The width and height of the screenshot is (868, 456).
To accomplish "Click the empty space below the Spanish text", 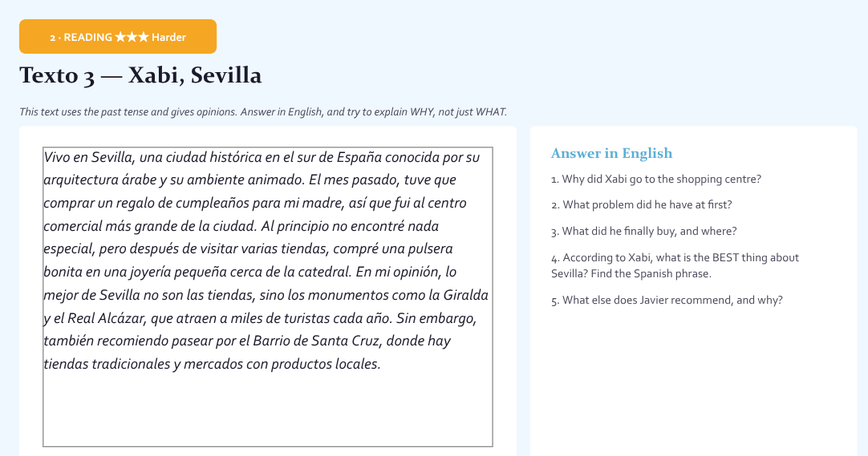I will coord(267,409).
